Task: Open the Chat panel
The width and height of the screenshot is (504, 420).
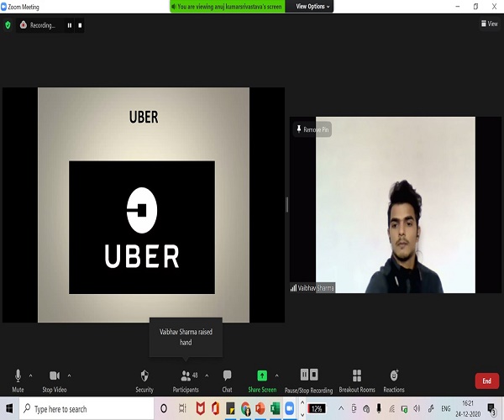Action: [x=227, y=381]
